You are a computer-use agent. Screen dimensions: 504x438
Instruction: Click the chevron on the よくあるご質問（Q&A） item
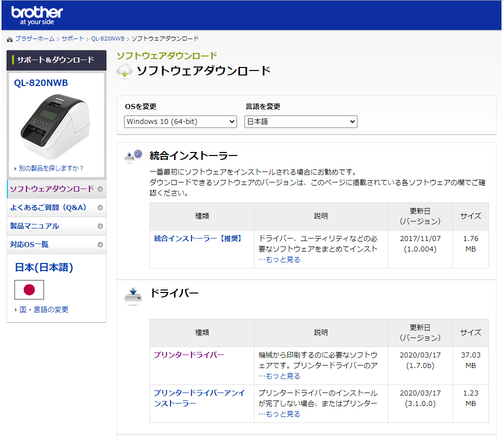(101, 207)
